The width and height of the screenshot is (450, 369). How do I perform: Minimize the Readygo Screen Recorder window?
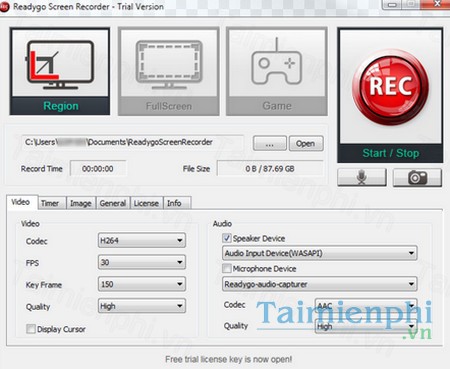(393, 5)
